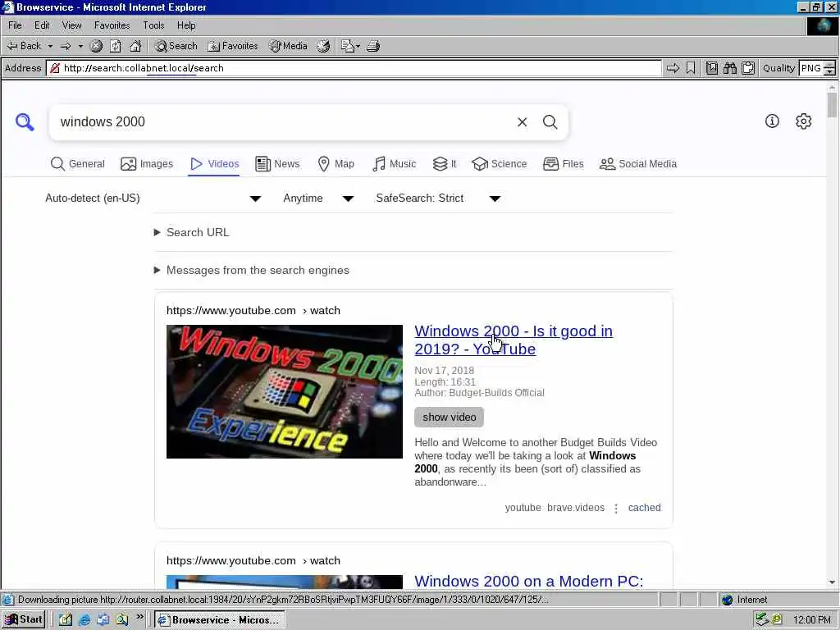Image resolution: width=840 pixels, height=630 pixels.
Task: Click the Windows 2000 Experience video thumbnail
Action: point(285,391)
